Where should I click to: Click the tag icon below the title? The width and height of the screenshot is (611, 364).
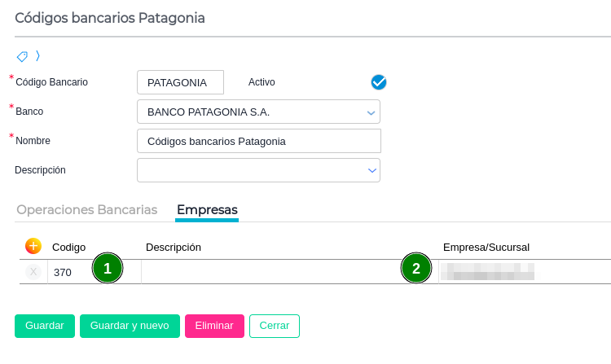point(22,56)
